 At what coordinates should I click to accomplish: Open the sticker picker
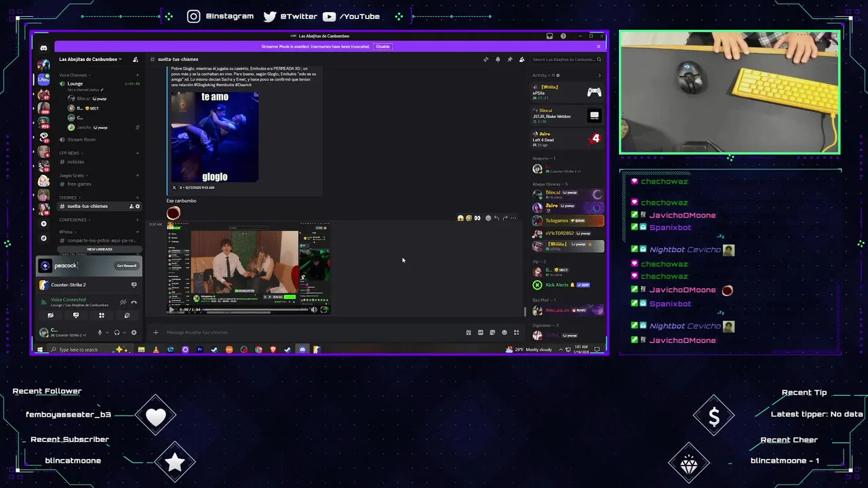492,333
